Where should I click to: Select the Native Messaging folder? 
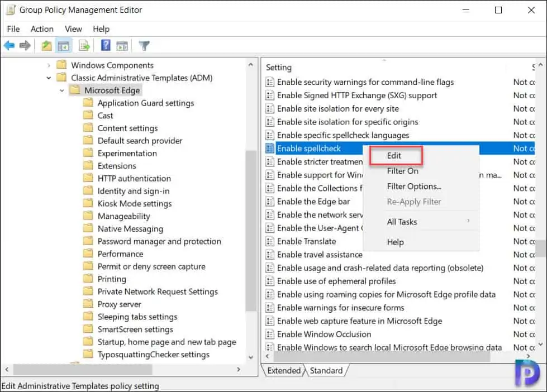click(131, 229)
